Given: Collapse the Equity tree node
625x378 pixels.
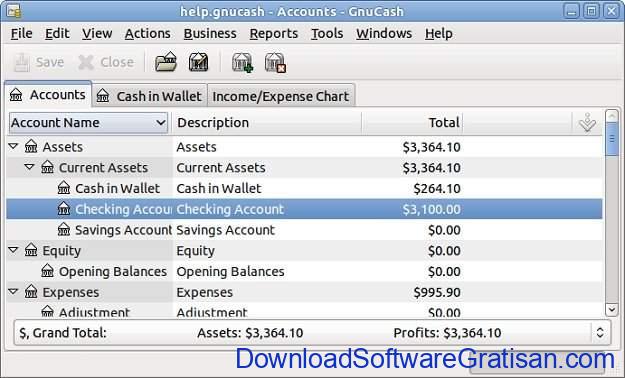Looking at the screenshot, I should (13, 250).
